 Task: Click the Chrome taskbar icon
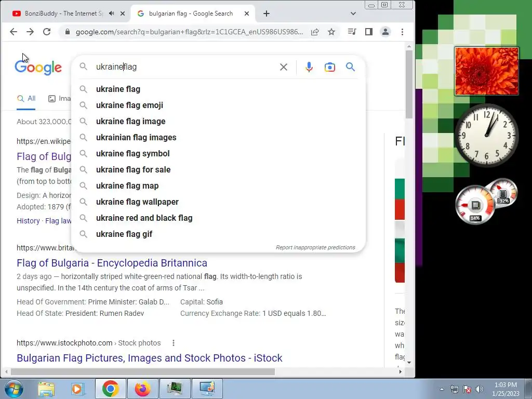(x=111, y=389)
